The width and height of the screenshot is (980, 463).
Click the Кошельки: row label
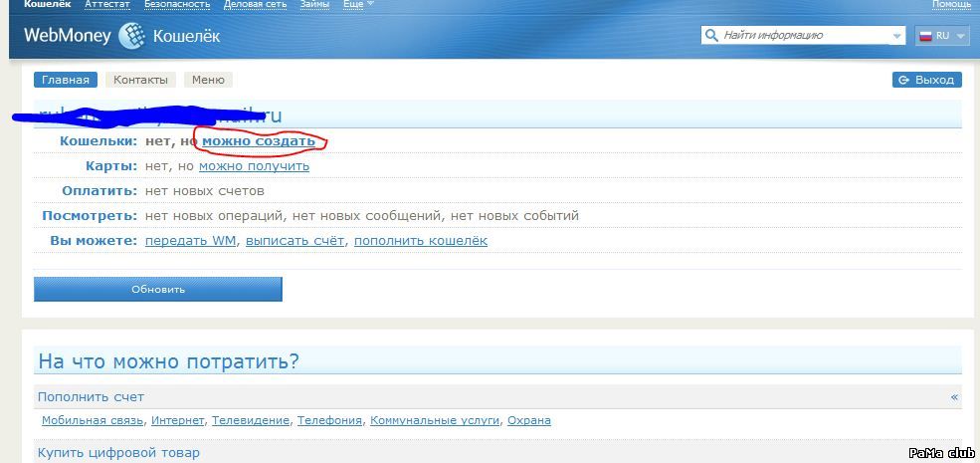pyautogui.click(x=98, y=141)
